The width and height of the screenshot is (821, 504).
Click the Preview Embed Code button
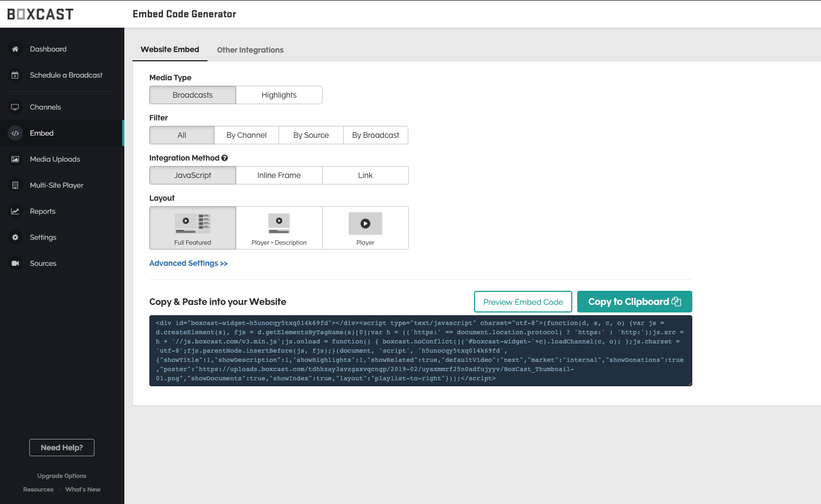coord(523,302)
